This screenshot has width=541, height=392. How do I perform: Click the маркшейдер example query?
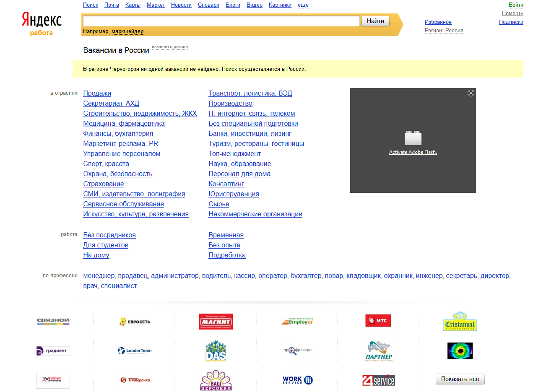(x=127, y=31)
